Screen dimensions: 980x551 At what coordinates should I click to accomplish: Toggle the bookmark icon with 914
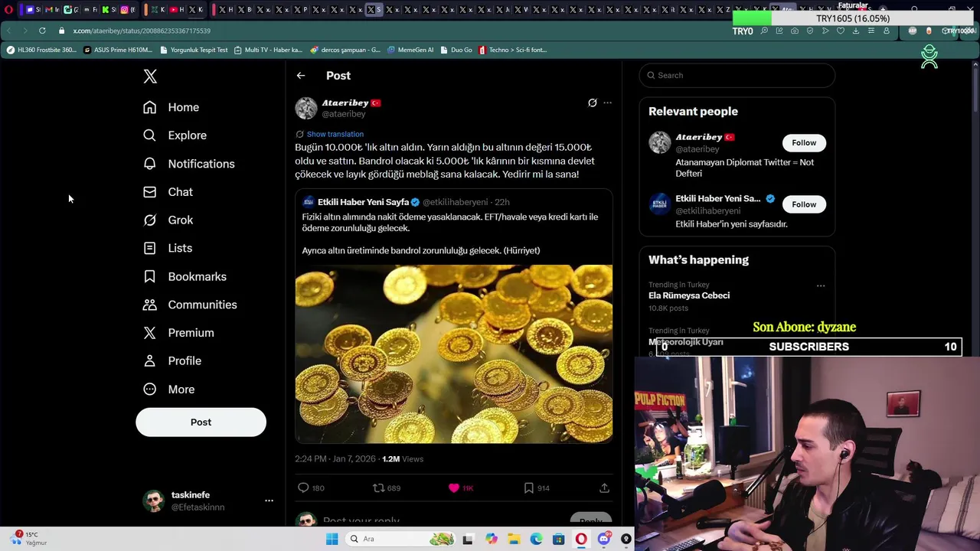click(x=528, y=487)
